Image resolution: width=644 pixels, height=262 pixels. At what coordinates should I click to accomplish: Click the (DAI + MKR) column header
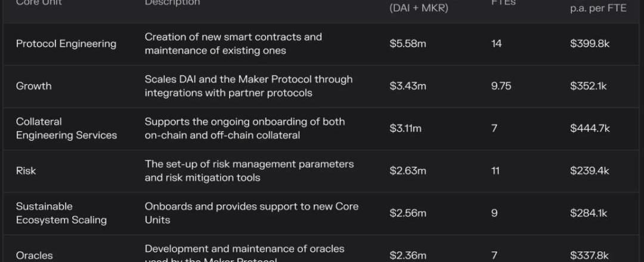pos(419,8)
